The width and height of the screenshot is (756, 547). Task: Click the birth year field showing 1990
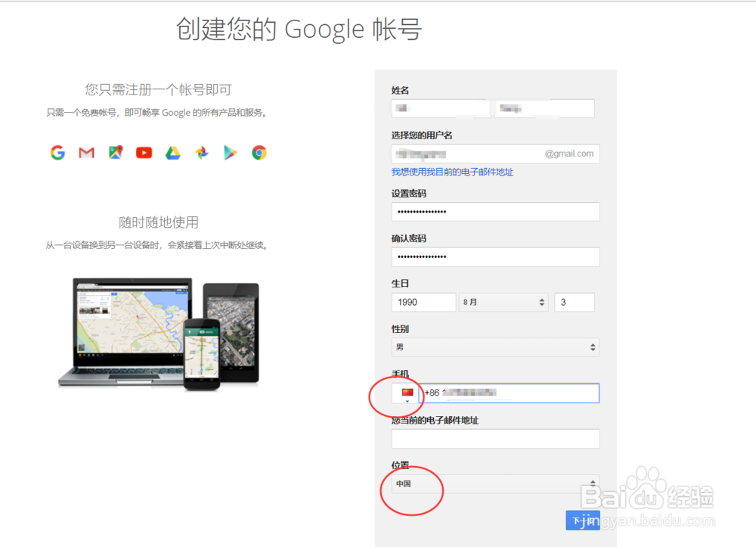424,302
